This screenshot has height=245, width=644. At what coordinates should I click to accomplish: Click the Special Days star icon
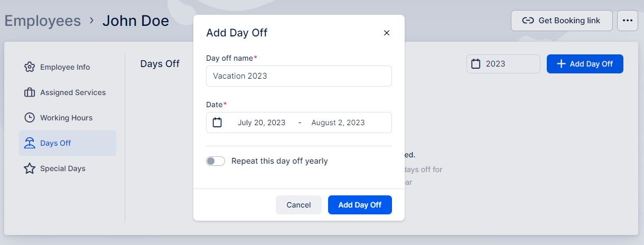[x=30, y=168]
